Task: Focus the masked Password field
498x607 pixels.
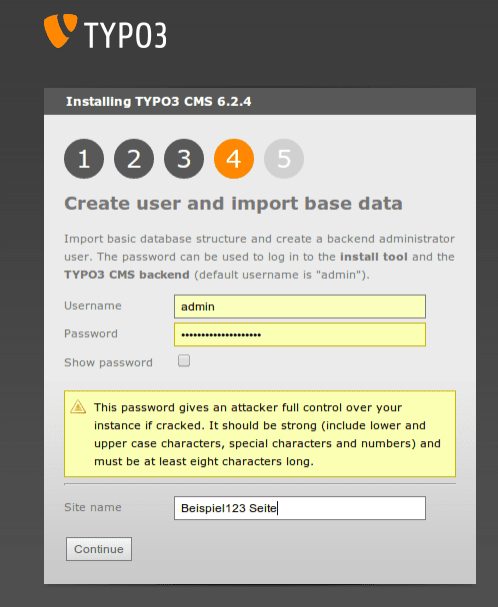Action: 300,334
